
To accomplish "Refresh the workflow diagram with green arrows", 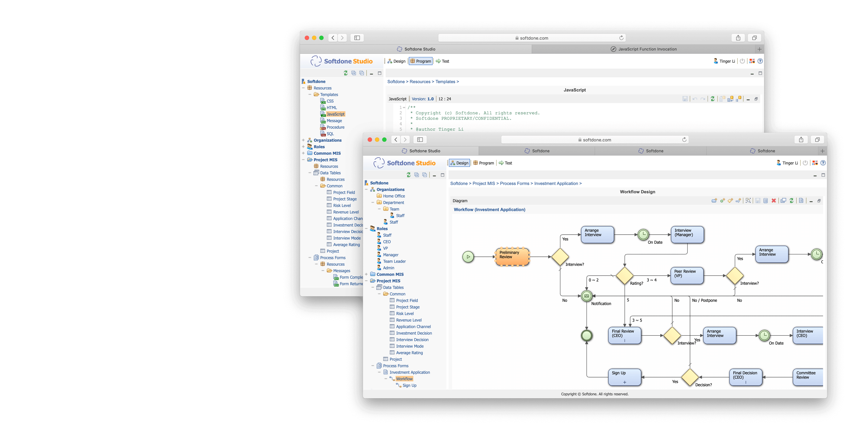I will tap(792, 201).
